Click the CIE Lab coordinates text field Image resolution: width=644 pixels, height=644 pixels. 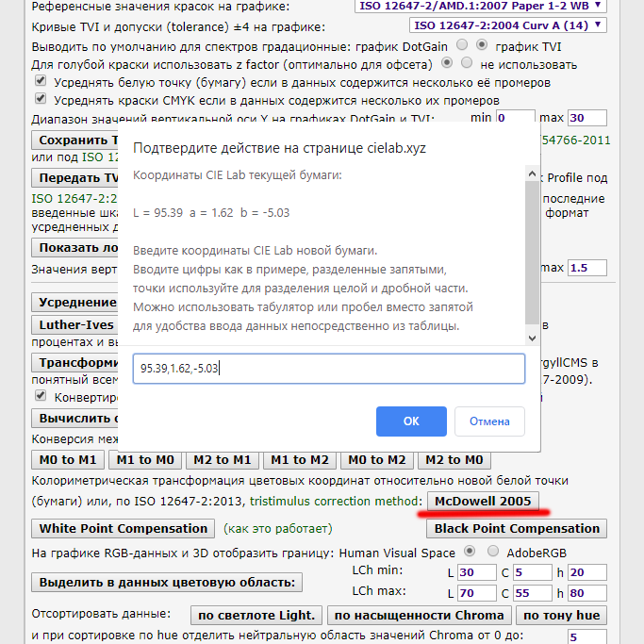[x=329, y=369]
